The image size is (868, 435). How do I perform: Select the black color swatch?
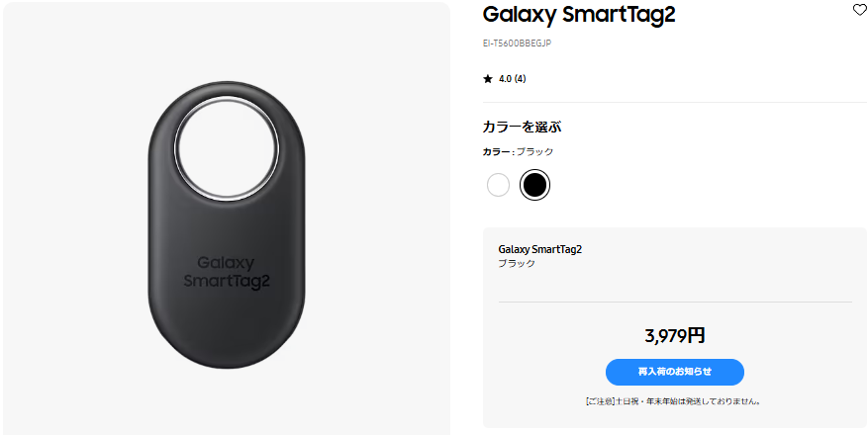[x=534, y=185]
